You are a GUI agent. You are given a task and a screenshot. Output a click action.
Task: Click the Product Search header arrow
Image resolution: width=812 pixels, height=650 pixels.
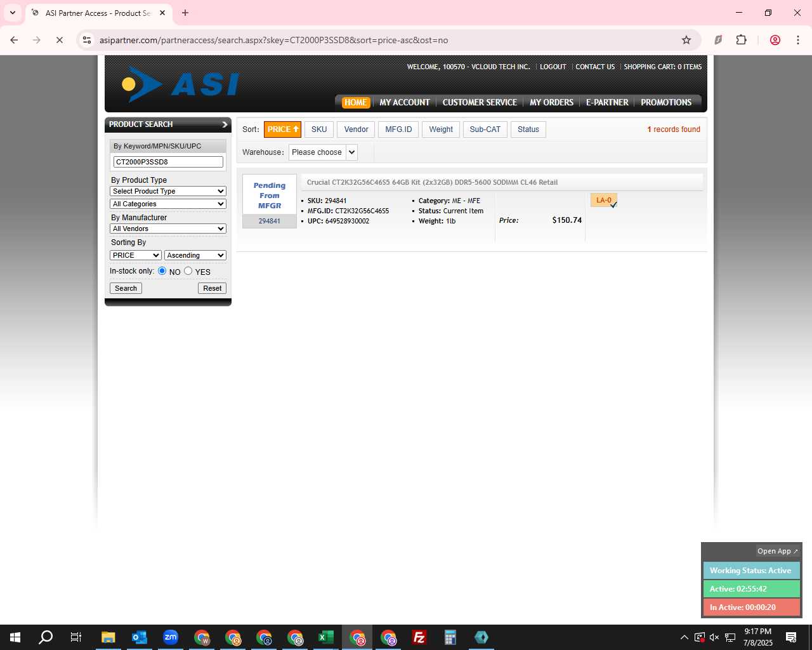[x=225, y=124]
